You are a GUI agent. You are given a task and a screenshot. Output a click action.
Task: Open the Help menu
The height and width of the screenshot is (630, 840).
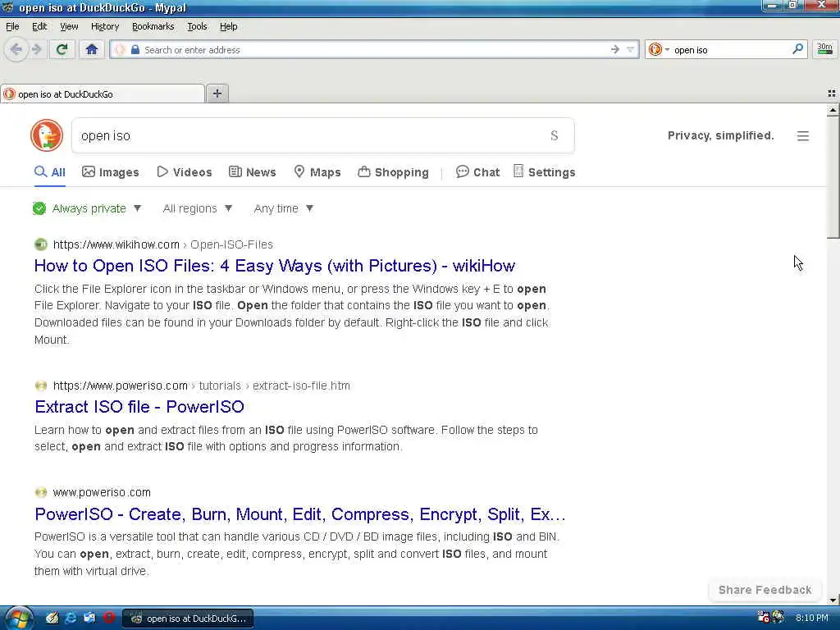tap(228, 26)
